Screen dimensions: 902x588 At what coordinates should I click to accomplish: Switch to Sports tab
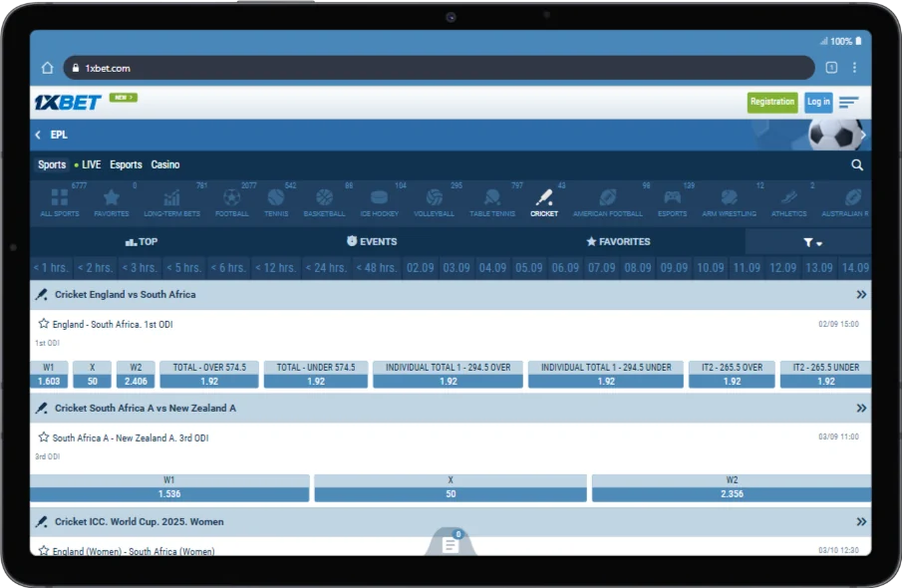(52, 164)
